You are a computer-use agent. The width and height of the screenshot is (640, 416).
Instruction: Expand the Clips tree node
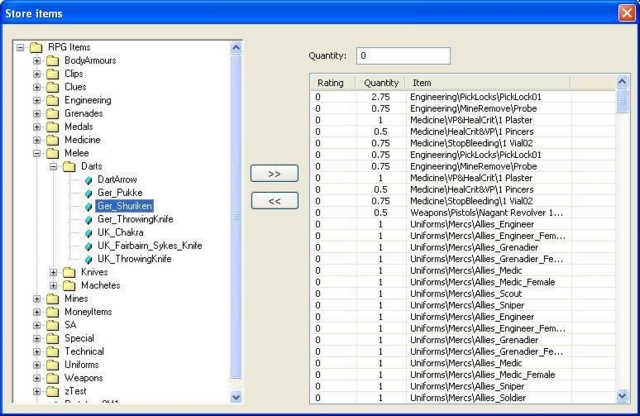click(37, 74)
